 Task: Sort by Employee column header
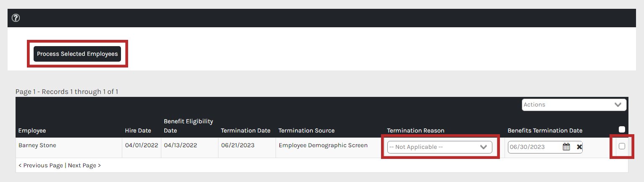[x=32, y=130]
